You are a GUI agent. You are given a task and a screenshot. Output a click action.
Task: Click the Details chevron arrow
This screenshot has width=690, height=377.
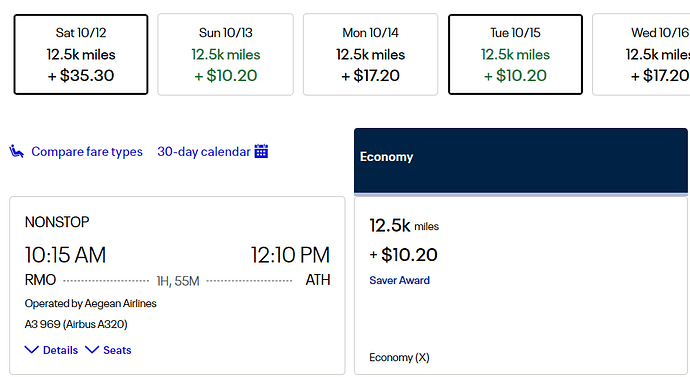point(31,350)
